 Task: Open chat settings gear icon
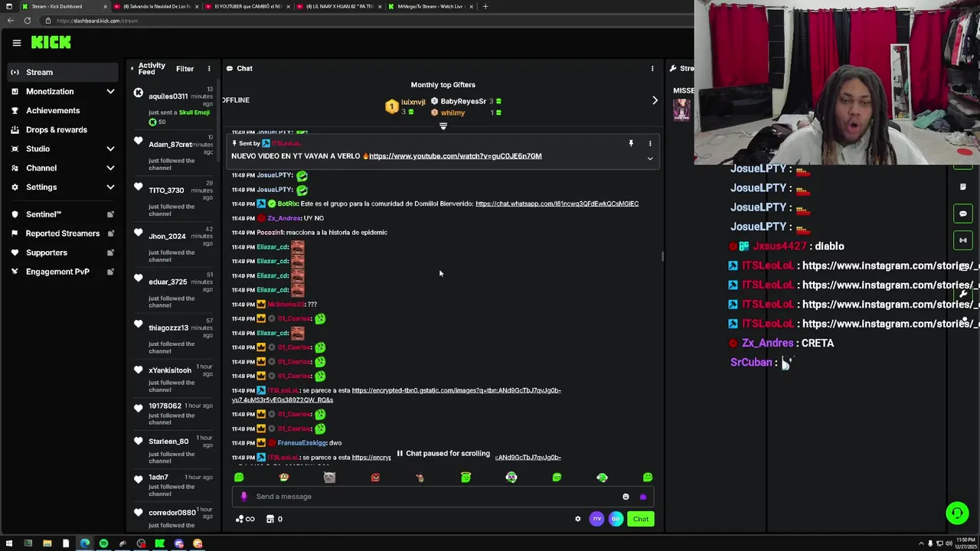578,519
